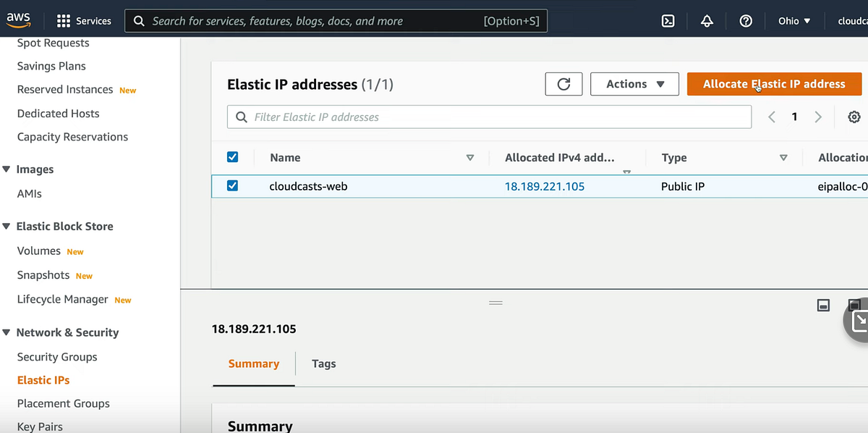Open the Name column filter dropdown
The height and width of the screenshot is (433, 868).
[x=470, y=157]
